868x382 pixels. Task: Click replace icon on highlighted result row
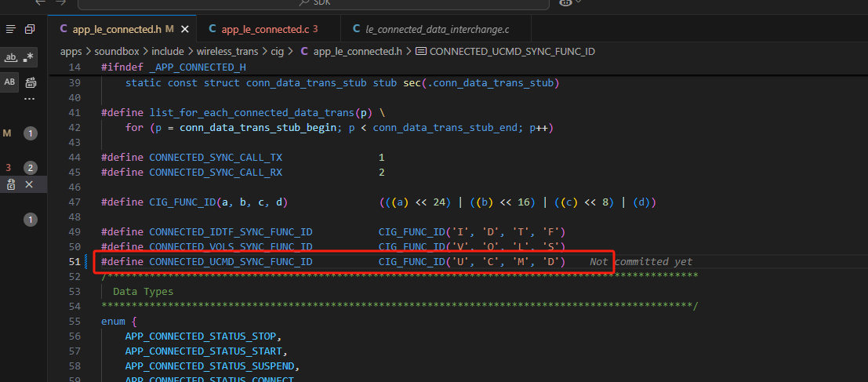[11, 185]
